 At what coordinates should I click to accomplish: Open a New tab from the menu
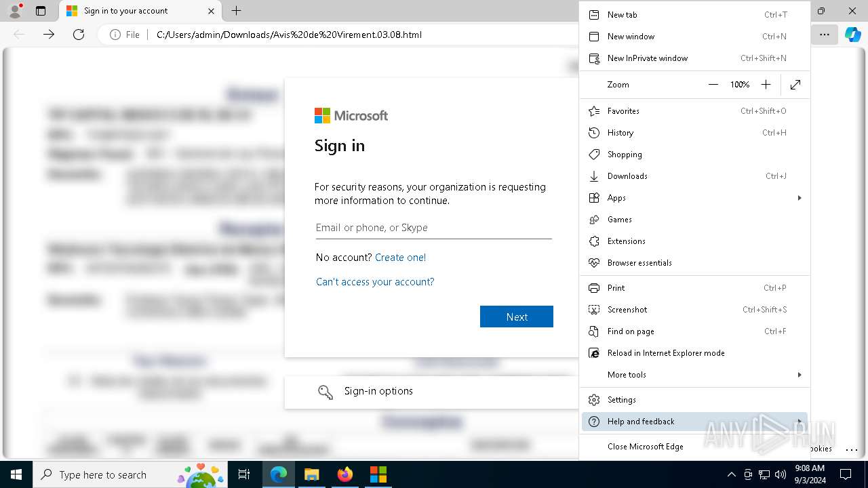(694, 15)
